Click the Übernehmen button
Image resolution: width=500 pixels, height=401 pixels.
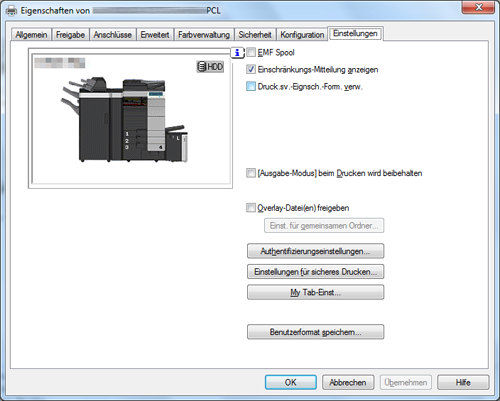(x=406, y=382)
